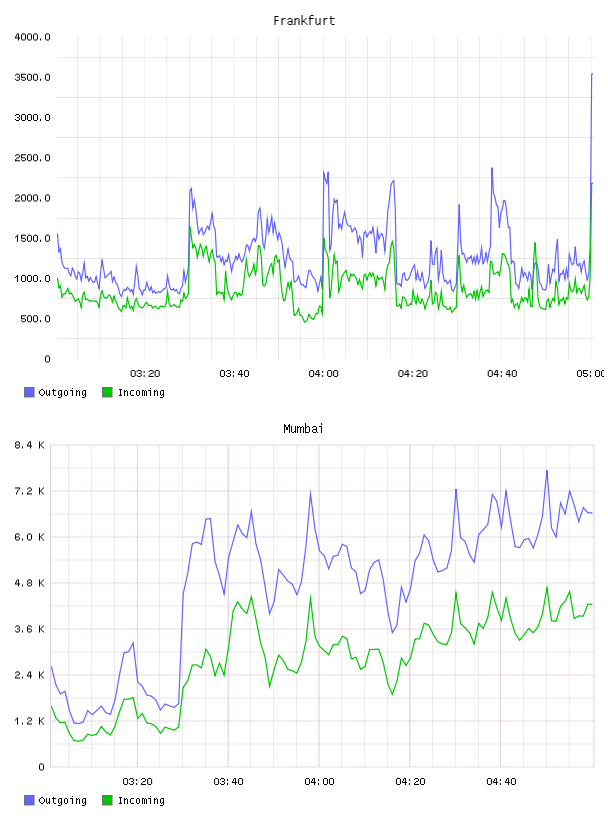Click Frankfurt x-axis label 04:20

(x=413, y=374)
